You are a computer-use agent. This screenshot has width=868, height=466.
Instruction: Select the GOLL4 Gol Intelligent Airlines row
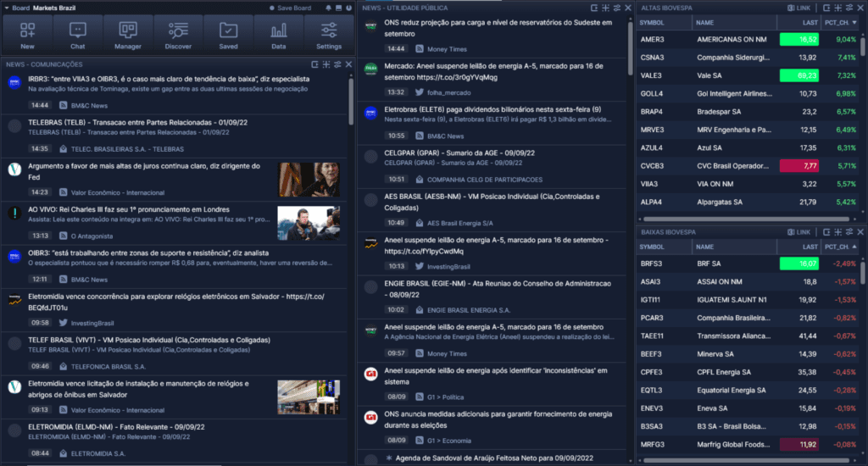point(748,93)
